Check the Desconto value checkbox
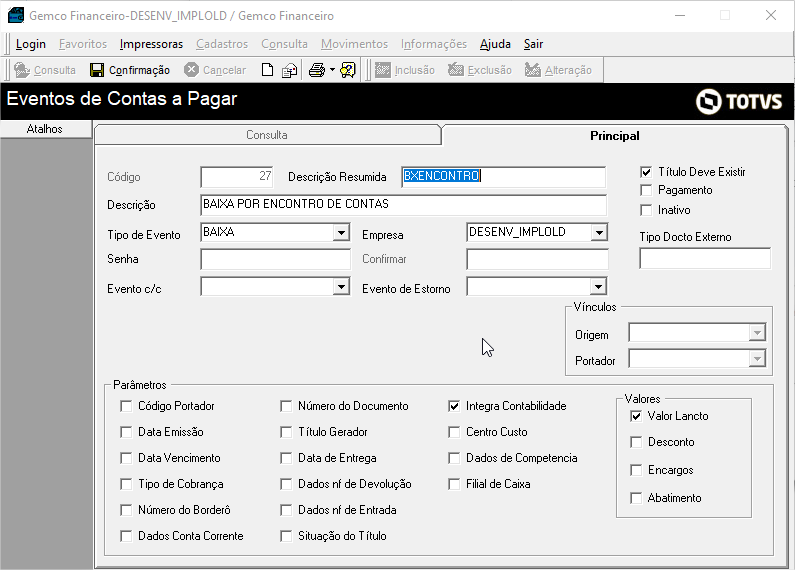Viewport: 795px width, 570px height. click(636, 442)
